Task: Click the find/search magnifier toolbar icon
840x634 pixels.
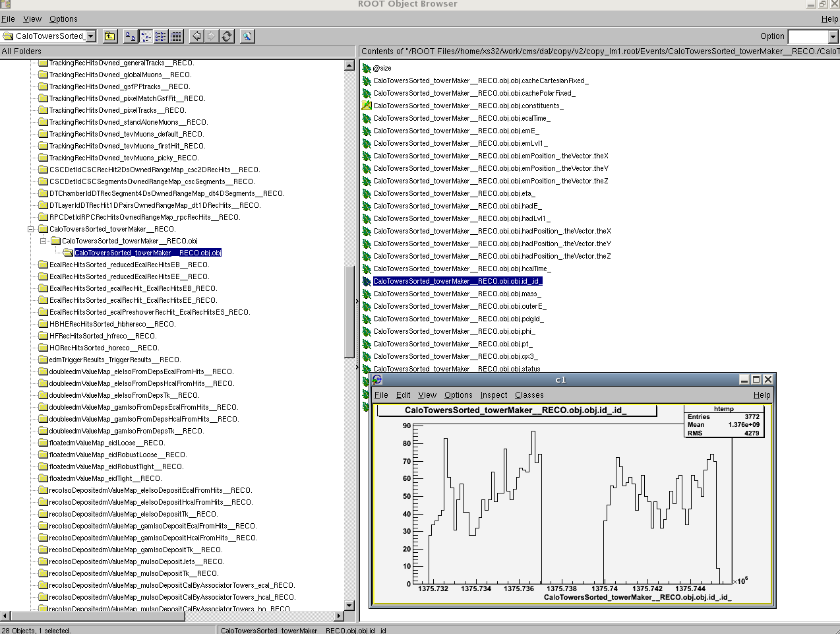Action: 247,36
